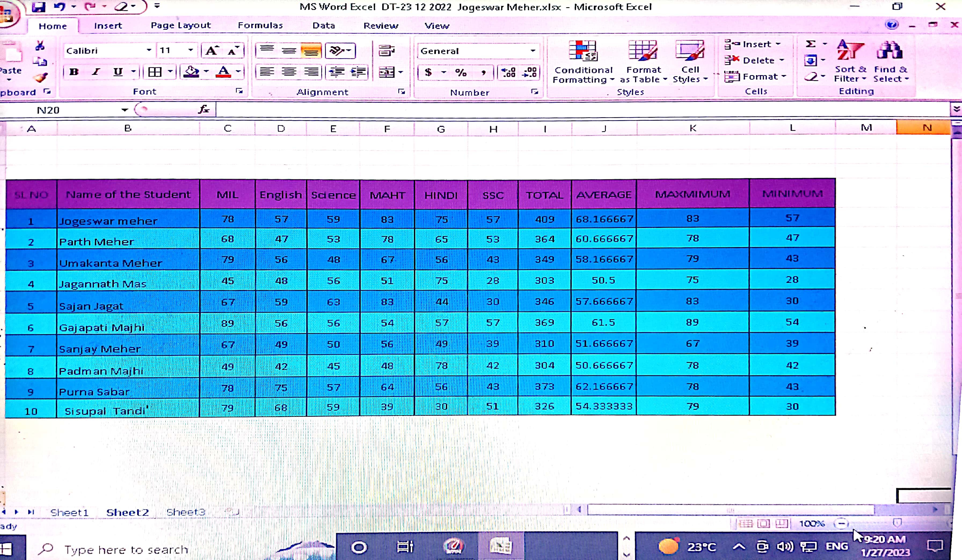This screenshot has height=560, width=962.
Task: Expand the General number format dropdown
Action: [533, 51]
